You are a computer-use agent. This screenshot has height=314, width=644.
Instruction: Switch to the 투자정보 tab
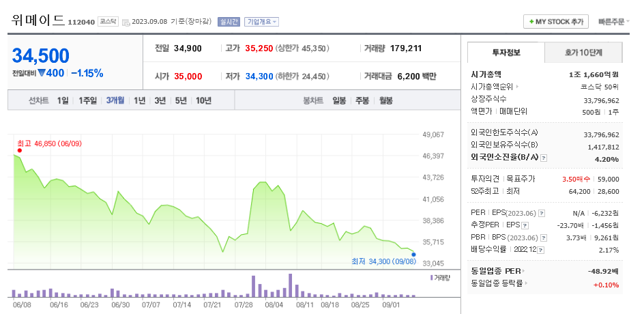tap(506, 53)
